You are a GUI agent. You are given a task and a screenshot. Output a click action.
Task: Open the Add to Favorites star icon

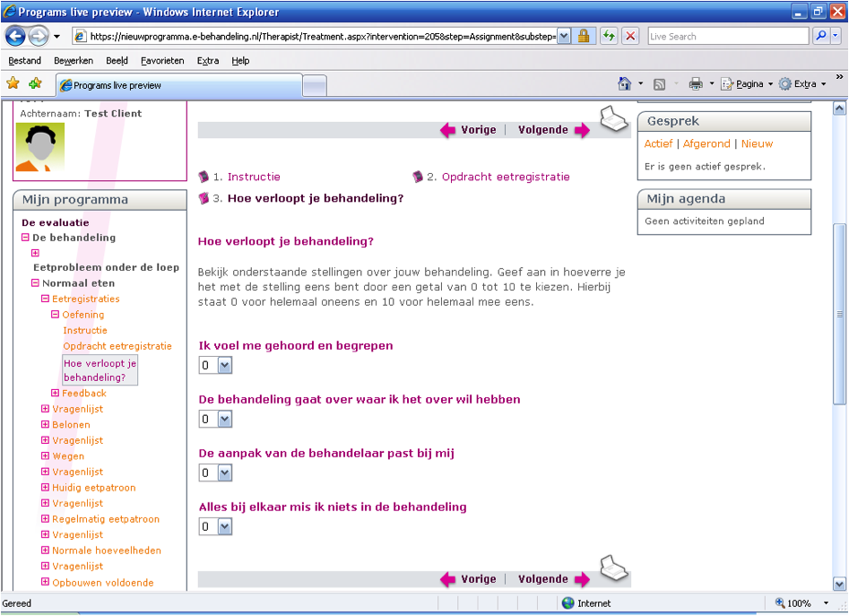[x=35, y=84]
